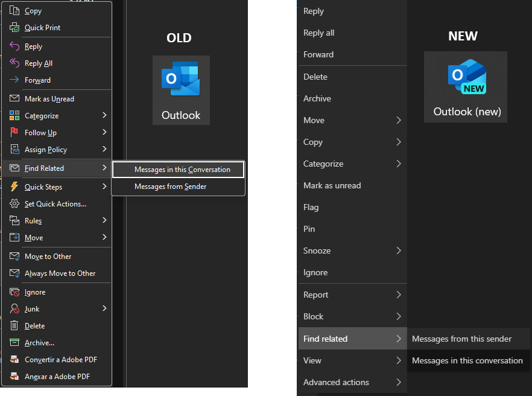Image resolution: width=532 pixels, height=396 pixels.
Task: Open Find related in new Outlook menu
Action: [352, 339]
